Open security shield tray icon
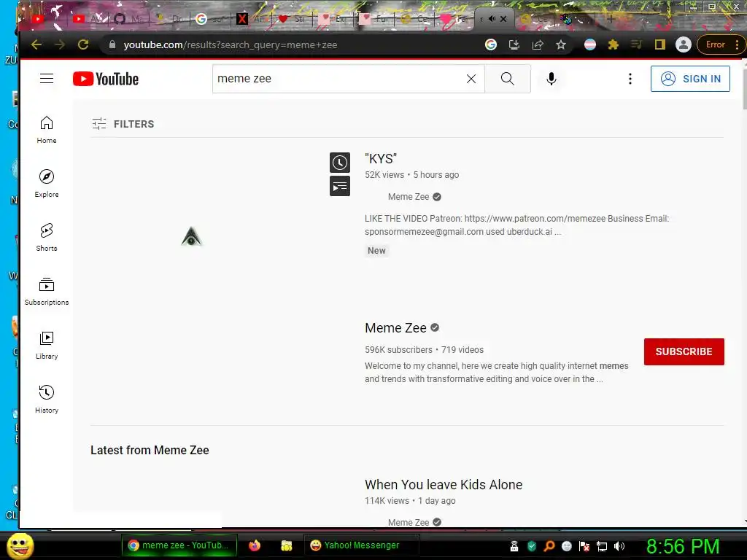The width and height of the screenshot is (747, 560). [532, 546]
